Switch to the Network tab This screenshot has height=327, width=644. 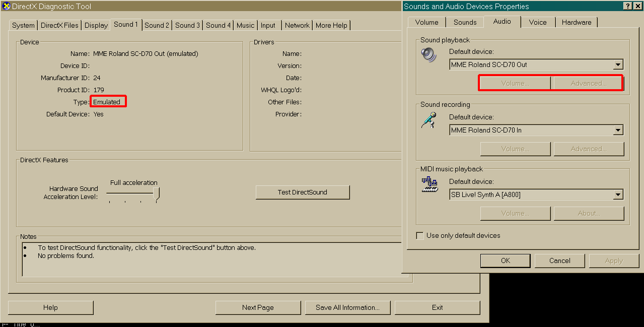pyautogui.click(x=297, y=25)
